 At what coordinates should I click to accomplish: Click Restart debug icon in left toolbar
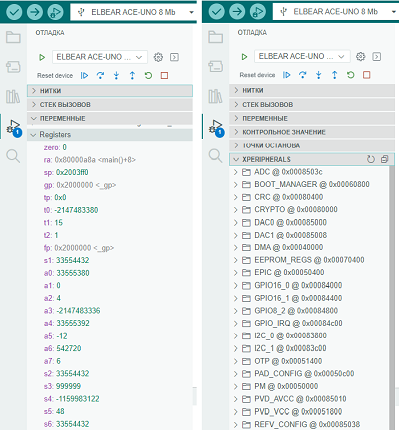coord(148,76)
